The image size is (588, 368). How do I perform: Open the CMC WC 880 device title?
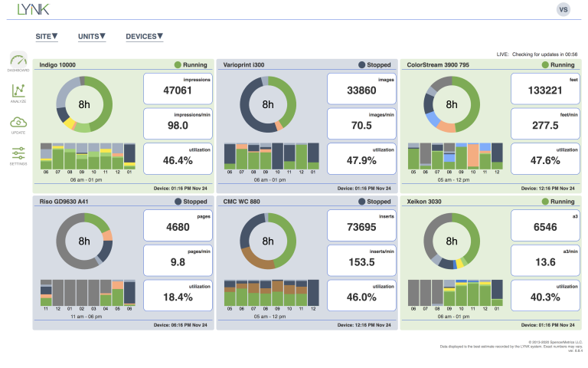[x=241, y=202]
